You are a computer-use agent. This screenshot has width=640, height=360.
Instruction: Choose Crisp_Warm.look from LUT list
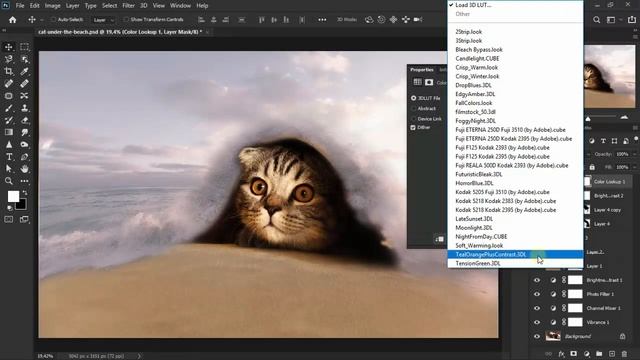point(516,67)
